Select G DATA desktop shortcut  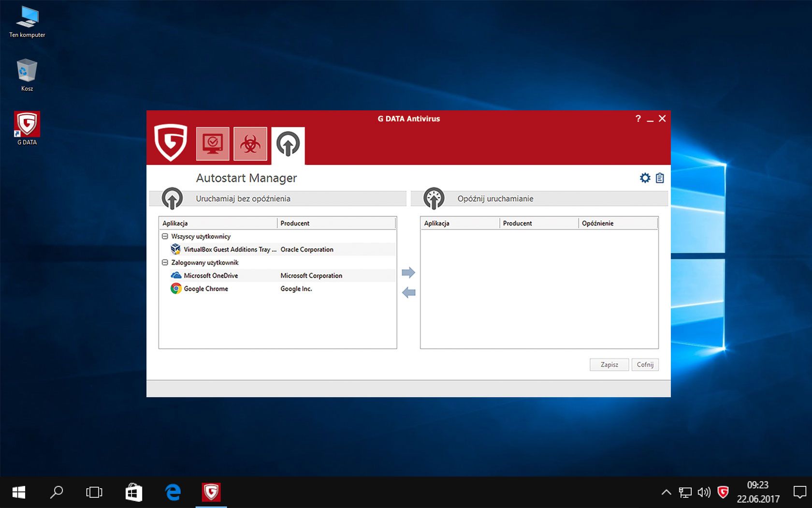(27, 129)
